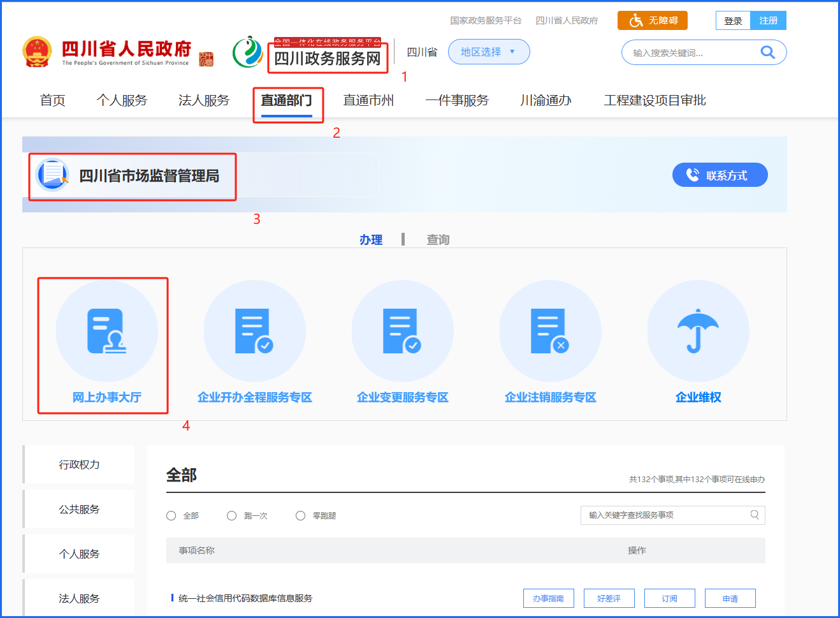Select 行政权力 in the left sidebar
Image resolution: width=840 pixels, height=618 pixels.
(x=80, y=464)
